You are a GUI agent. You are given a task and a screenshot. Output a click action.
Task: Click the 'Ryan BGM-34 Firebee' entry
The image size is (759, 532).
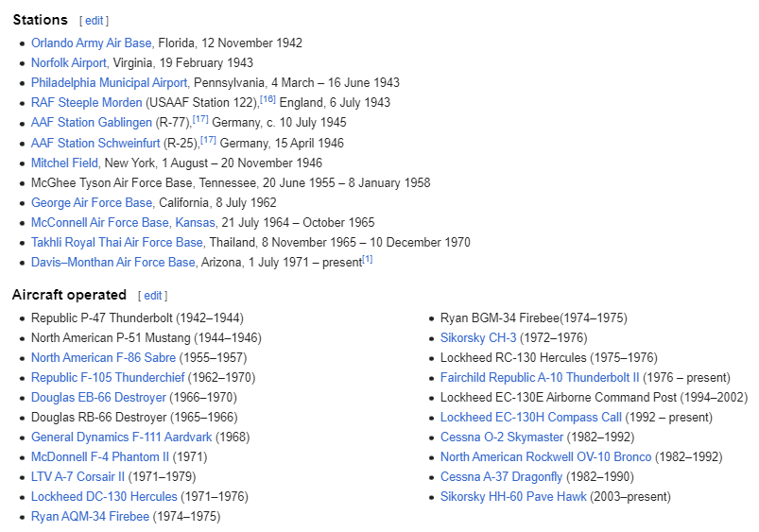click(500, 318)
